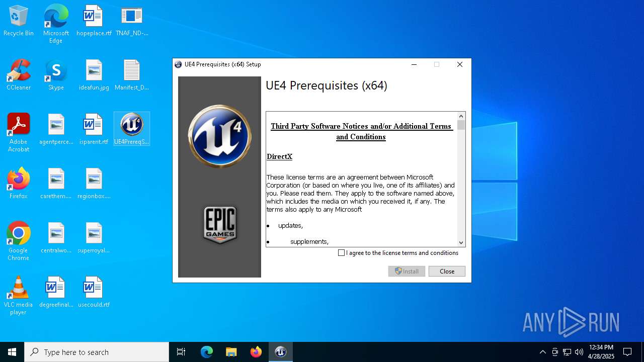Open Firefox from the taskbar
The image size is (644, 362).
pyautogui.click(x=256, y=352)
